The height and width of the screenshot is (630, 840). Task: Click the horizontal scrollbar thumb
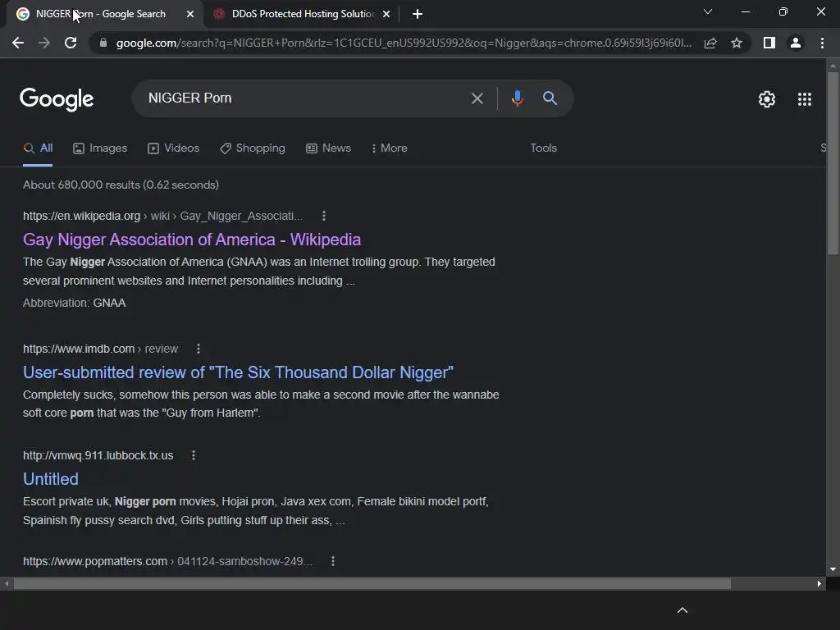372,583
